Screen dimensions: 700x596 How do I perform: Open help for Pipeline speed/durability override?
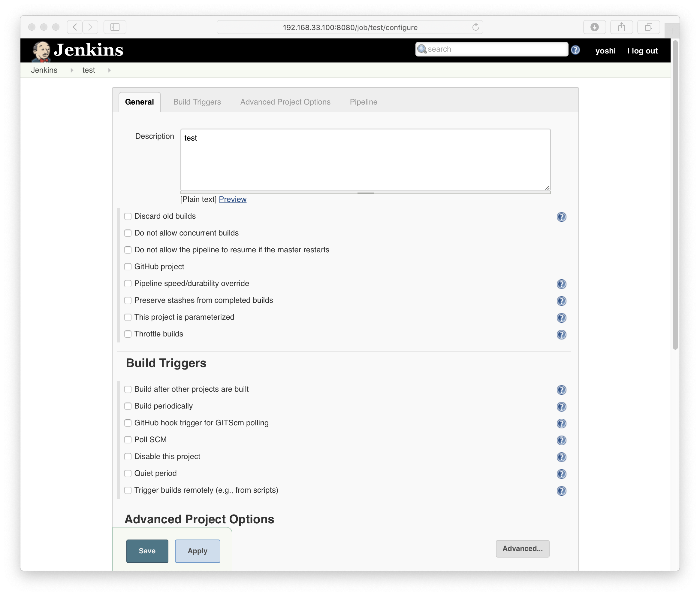click(x=561, y=284)
